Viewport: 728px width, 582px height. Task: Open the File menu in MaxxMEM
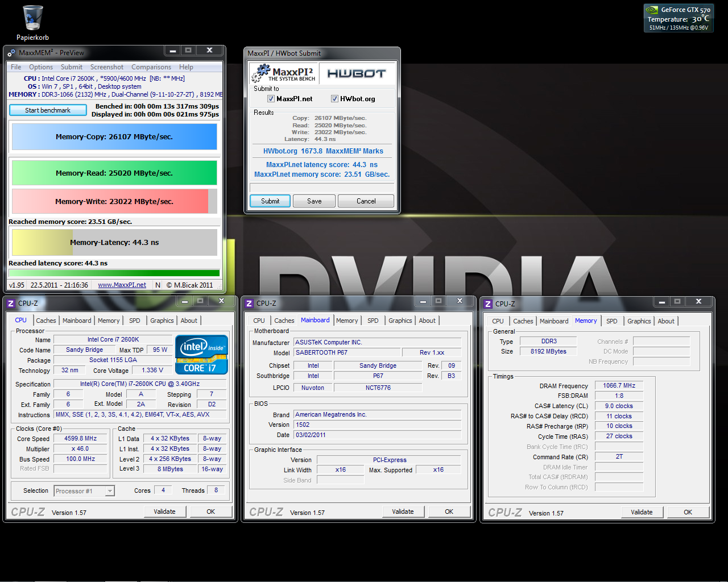point(16,67)
